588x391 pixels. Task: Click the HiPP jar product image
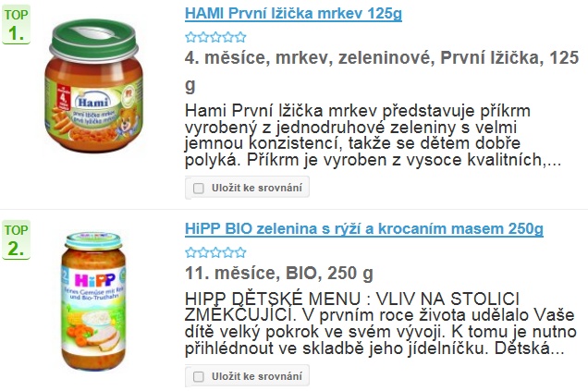coord(93,301)
